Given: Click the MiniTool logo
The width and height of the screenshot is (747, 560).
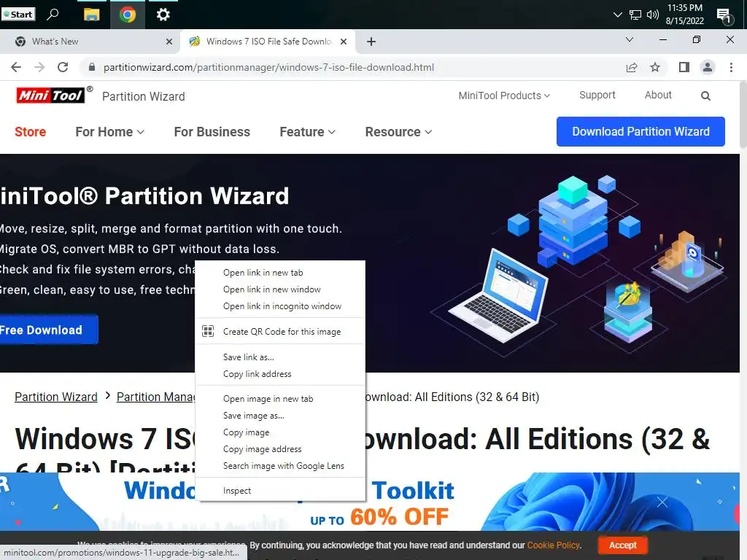Looking at the screenshot, I should tap(50, 96).
